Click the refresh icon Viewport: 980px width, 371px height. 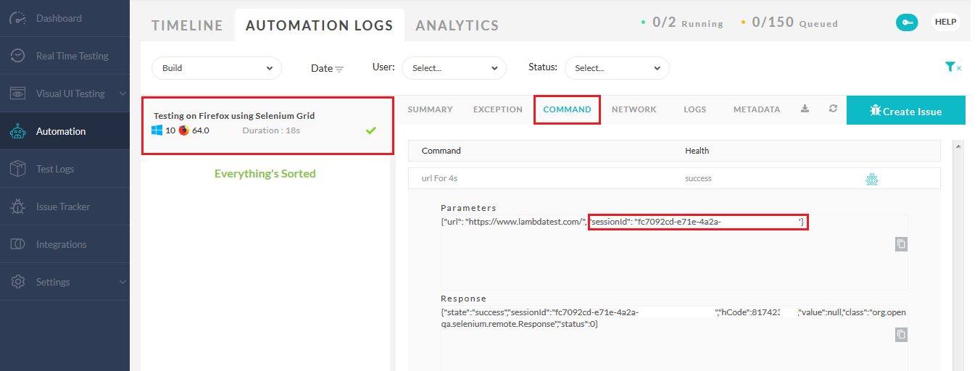coord(834,109)
